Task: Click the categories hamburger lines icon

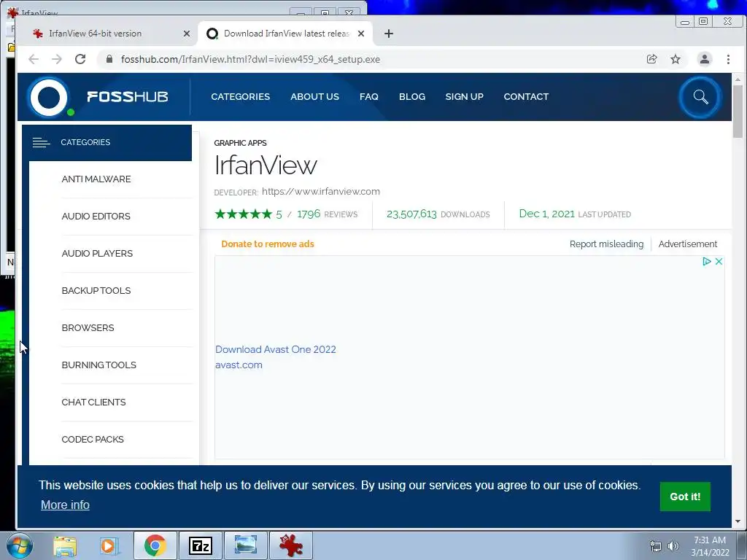Action: coord(41,142)
